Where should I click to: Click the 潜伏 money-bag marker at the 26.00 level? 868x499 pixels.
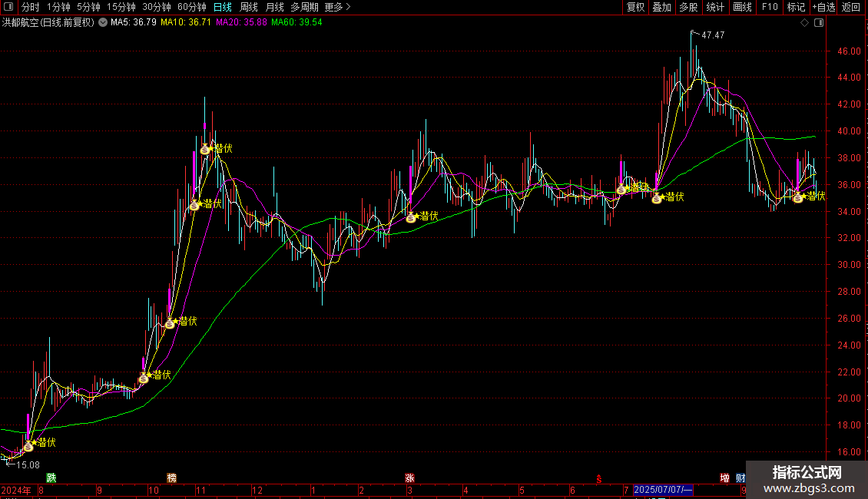170,324
